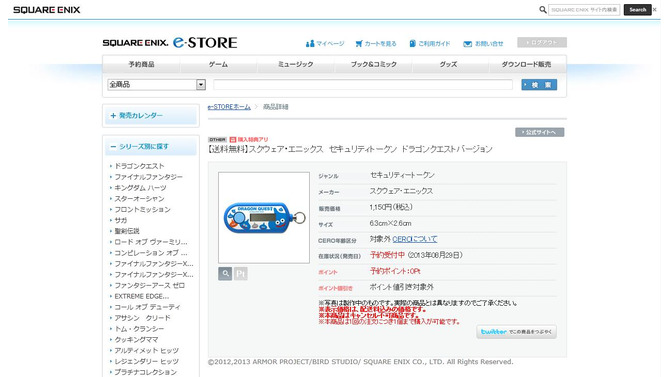Viewport: 670px width, 377px height.
Task: Click the grey Pt icon under image
Action: point(241,274)
